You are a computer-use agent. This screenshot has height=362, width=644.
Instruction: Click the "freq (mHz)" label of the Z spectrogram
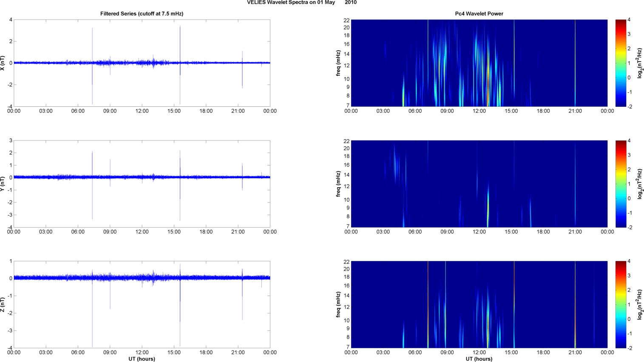click(338, 305)
